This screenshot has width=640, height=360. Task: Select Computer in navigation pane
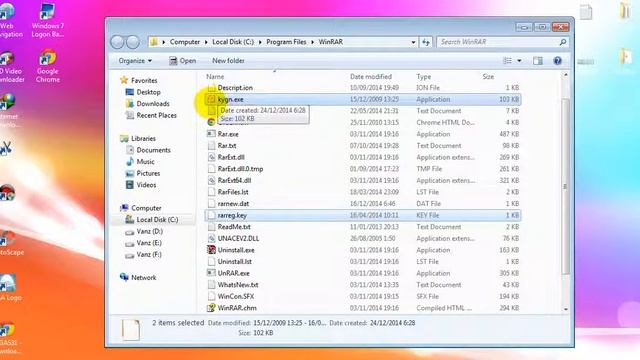click(x=141, y=208)
